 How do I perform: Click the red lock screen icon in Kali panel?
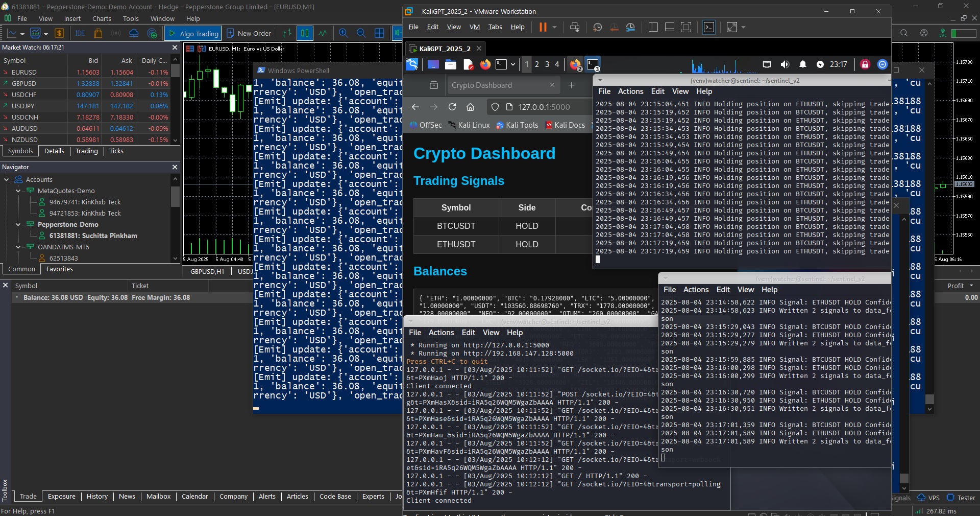pos(865,64)
